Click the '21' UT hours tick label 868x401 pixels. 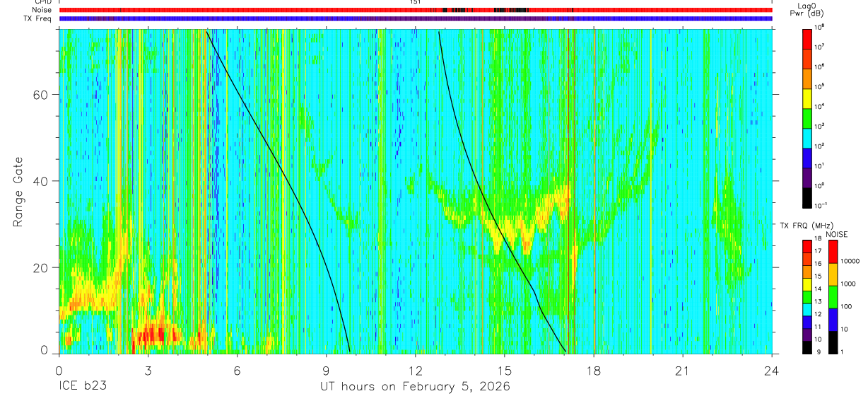coord(683,371)
